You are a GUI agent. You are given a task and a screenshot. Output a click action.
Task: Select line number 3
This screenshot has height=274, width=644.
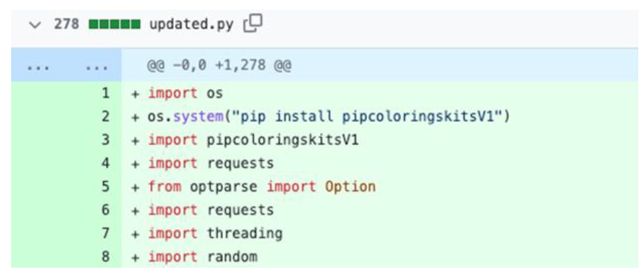[x=105, y=140]
